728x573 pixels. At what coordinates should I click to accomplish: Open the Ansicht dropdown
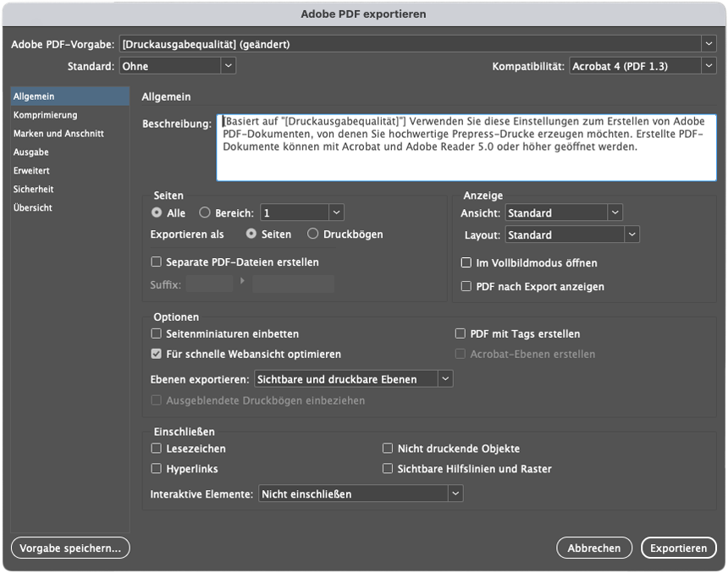(x=564, y=212)
